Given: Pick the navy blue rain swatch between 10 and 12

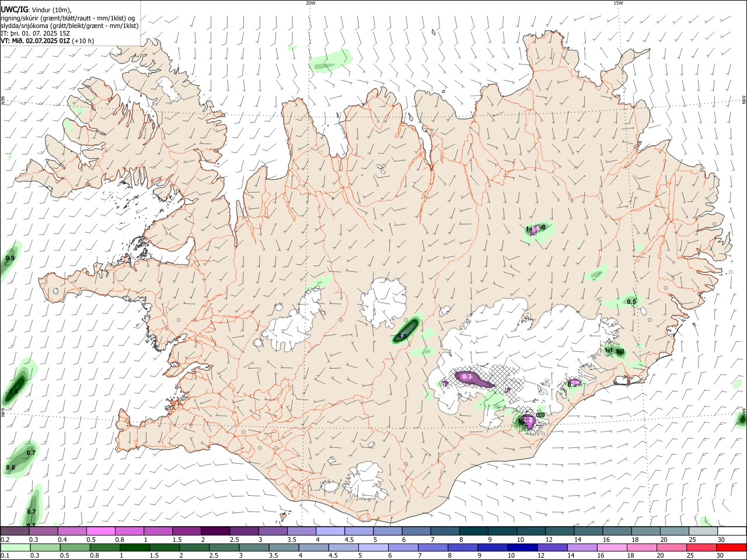Looking at the screenshot, I should (521, 547).
